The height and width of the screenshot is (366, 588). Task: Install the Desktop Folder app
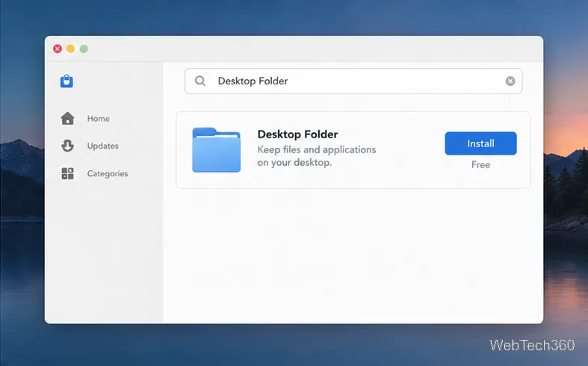pyautogui.click(x=480, y=143)
